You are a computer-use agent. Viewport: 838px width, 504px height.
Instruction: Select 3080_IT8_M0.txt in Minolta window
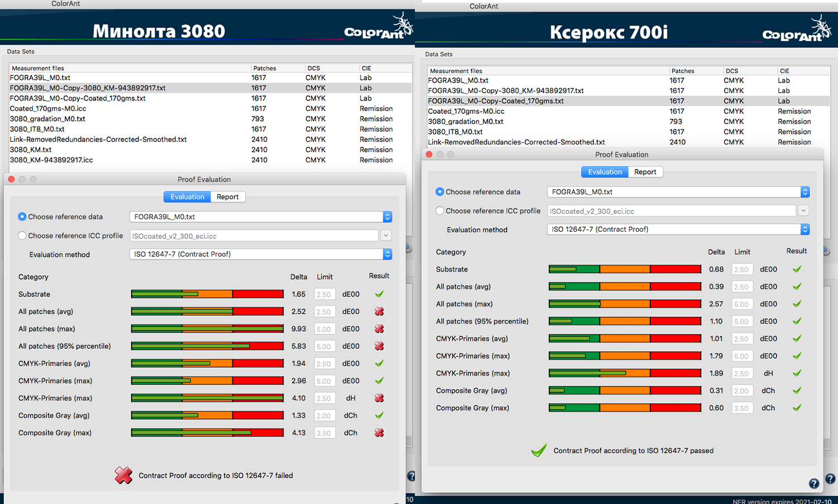point(211,129)
